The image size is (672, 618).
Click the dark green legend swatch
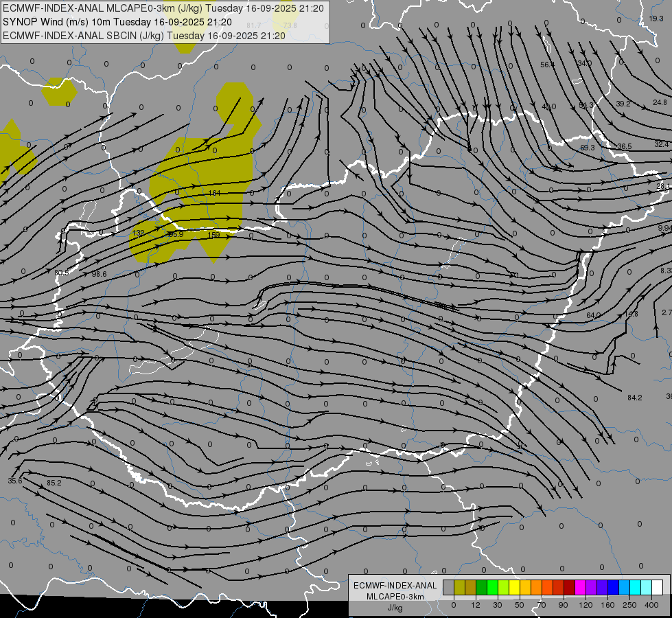pyautogui.click(x=482, y=587)
